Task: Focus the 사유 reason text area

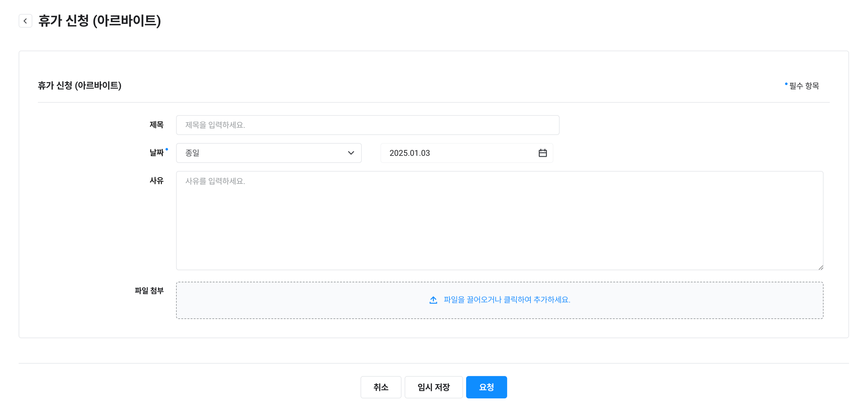Action: [499, 221]
